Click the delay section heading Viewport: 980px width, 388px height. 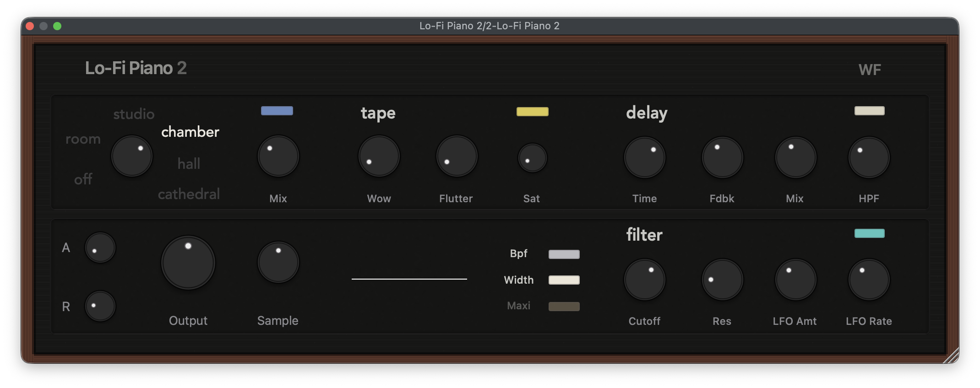tap(647, 113)
